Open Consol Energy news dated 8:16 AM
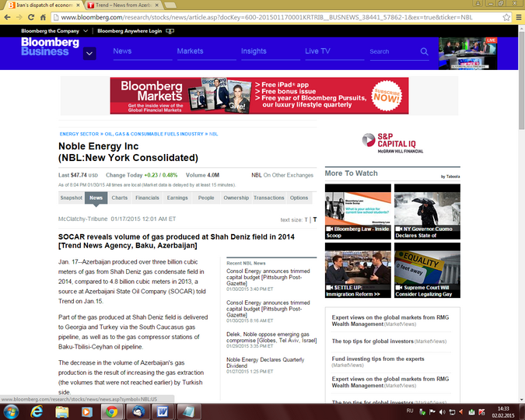525x420 pixels. [268, 309]
